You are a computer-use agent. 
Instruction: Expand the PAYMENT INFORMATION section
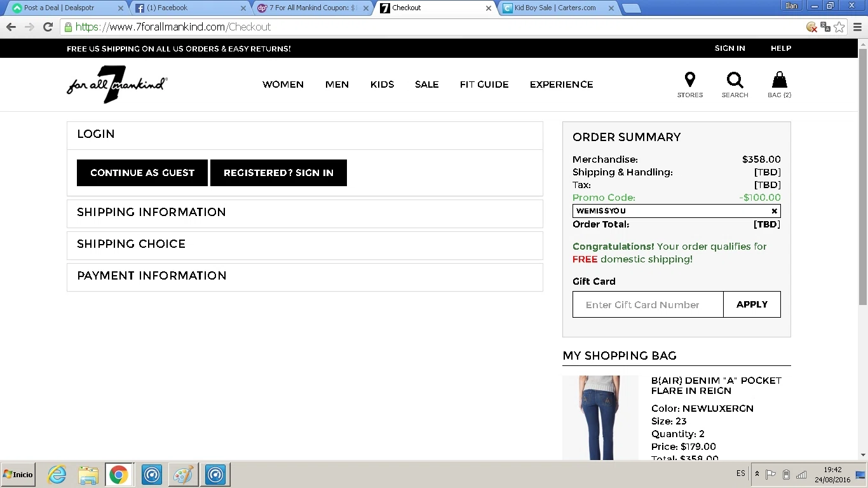pos(305,277)
